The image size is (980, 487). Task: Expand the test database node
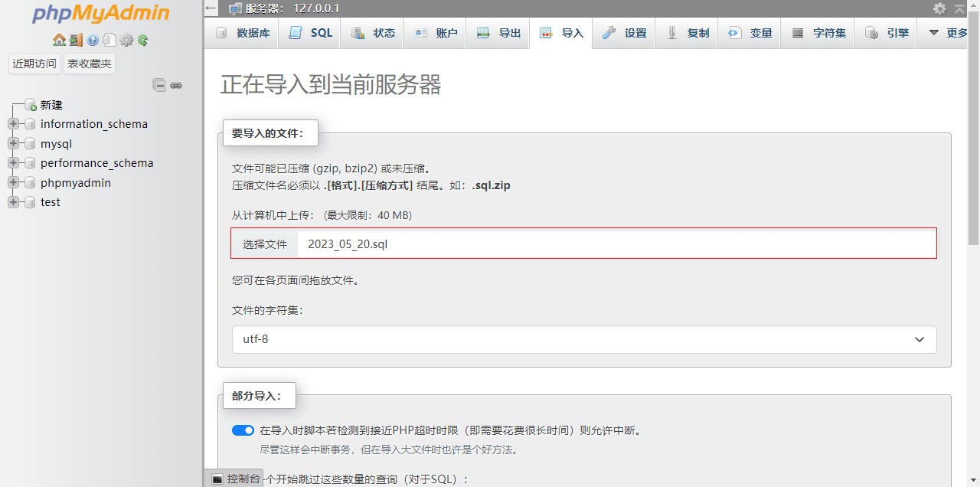click(x=13, y=202)
